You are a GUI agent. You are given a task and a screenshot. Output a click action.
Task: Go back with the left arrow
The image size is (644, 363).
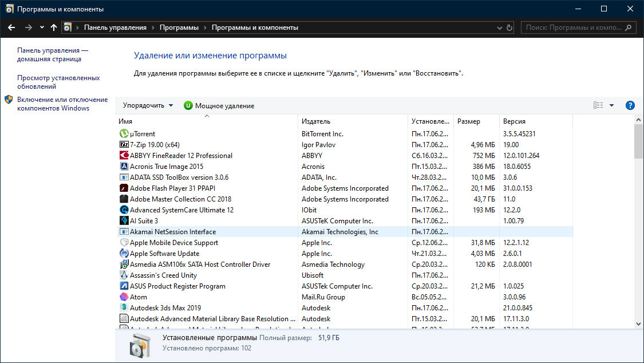pos(11,27)
